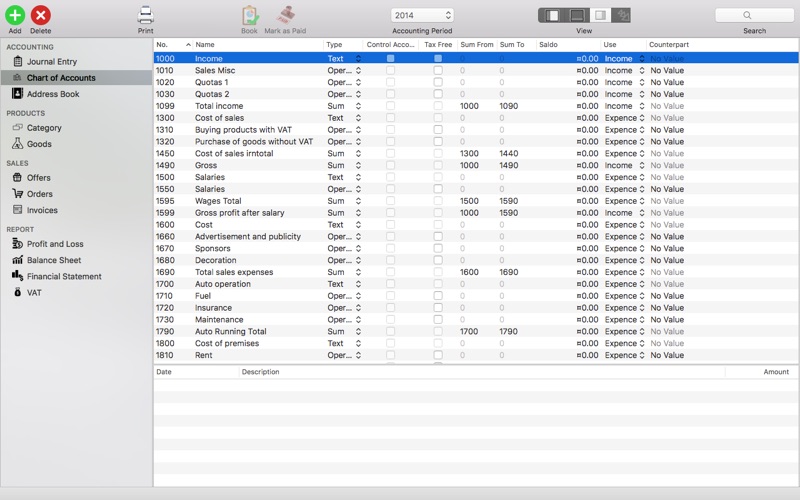Open Use dropdown for Rent row
This screenshot has width=800, height=500.
[x=624, y=355]
